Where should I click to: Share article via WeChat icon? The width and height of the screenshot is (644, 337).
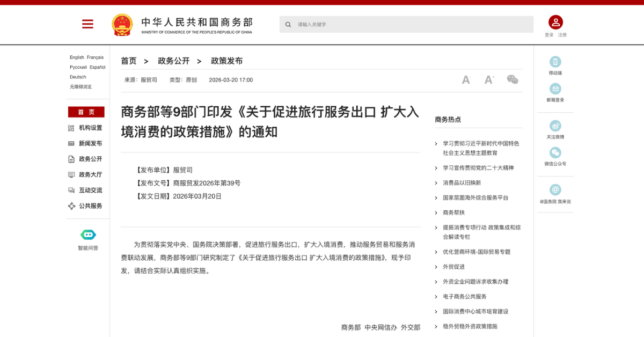(513, 80)
